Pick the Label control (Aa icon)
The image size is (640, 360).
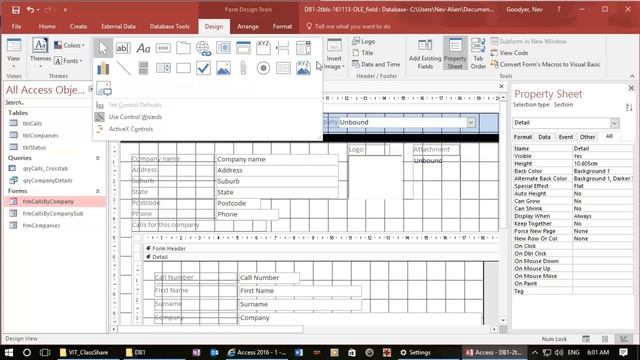pyautogui.click(x=143, y=48)
